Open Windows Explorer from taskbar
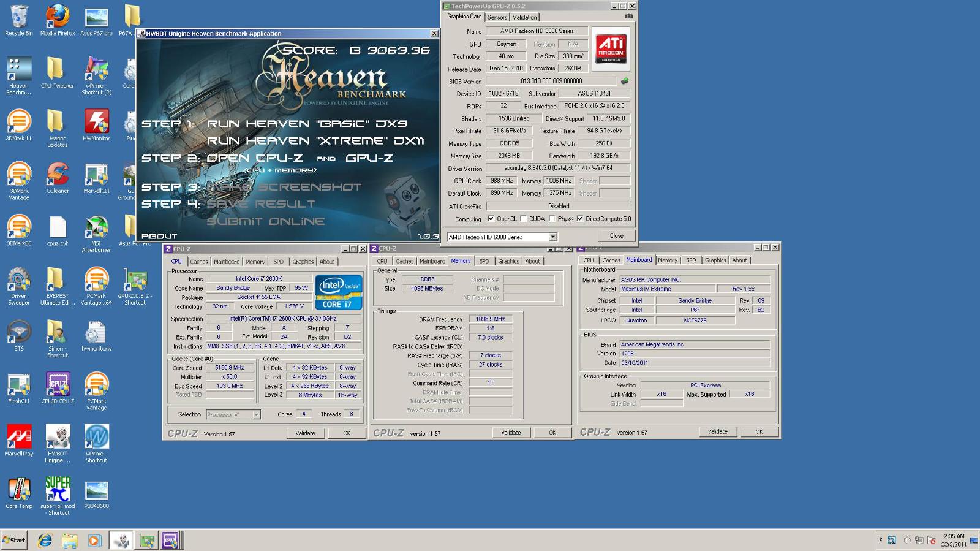This screenshot has width=980, height=551. 70,541
